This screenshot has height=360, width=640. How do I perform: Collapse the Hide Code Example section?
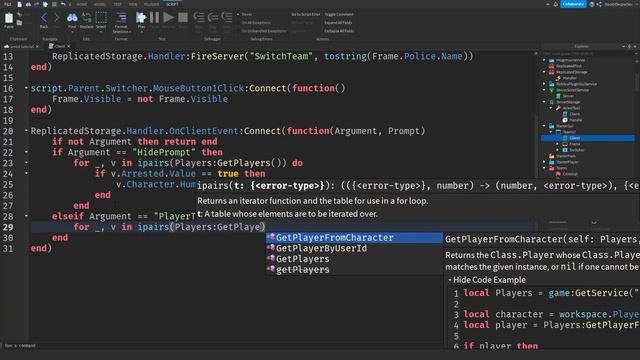487,280
